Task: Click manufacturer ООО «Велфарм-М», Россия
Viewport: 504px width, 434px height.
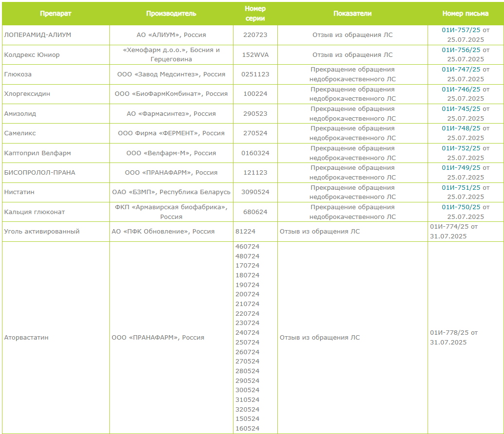Action: (x=171, y=153)
